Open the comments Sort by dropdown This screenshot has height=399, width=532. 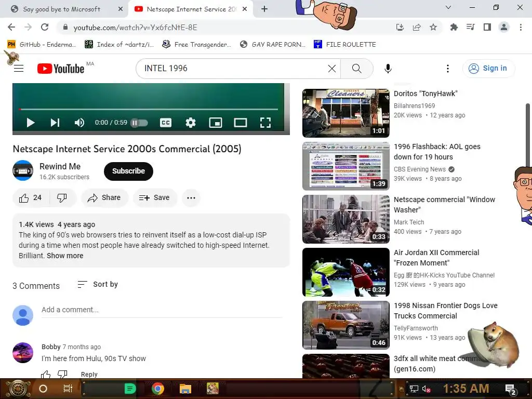(98, 284)
